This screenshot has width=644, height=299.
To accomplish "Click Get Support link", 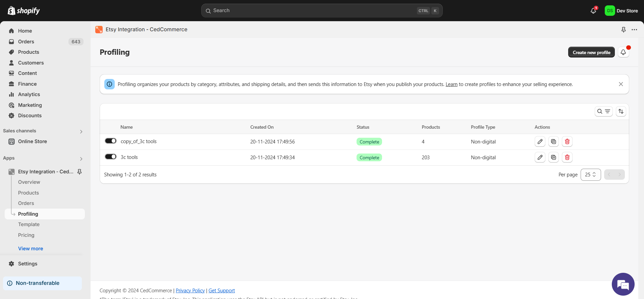I will point(222,291).
